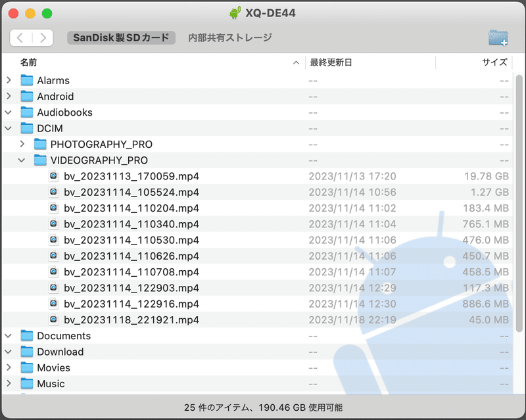Click the Android robot icon in title bar
The width and height of the screenshot is (526, 420).
[x=235, y=13]
